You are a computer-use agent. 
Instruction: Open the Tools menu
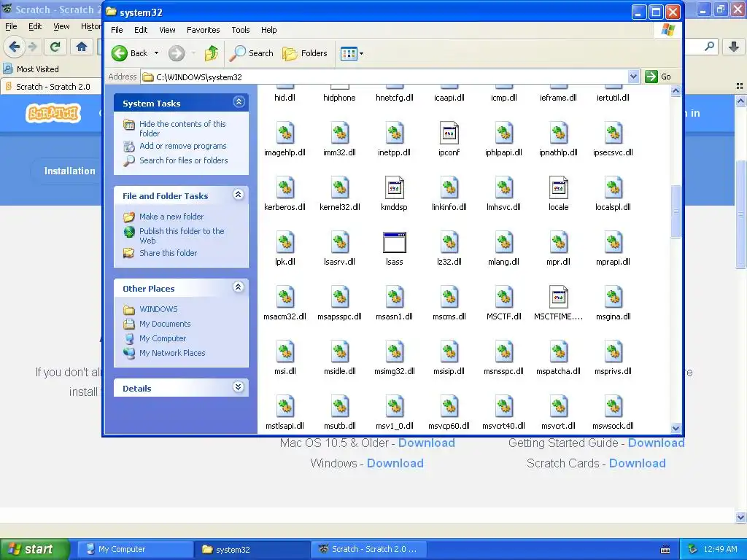tap(241, 30)
